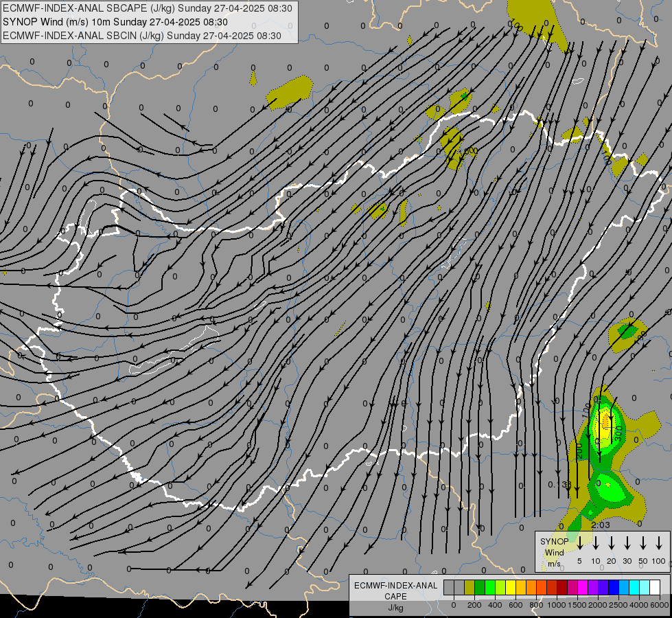Select the bright green CAPE legend swatch
The image size is (672, 618).
(x=490, y=587)
